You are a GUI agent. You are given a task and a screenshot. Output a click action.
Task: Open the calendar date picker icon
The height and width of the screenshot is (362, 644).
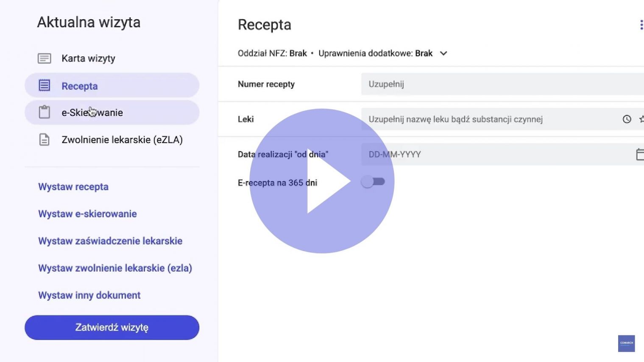[640, 154]
